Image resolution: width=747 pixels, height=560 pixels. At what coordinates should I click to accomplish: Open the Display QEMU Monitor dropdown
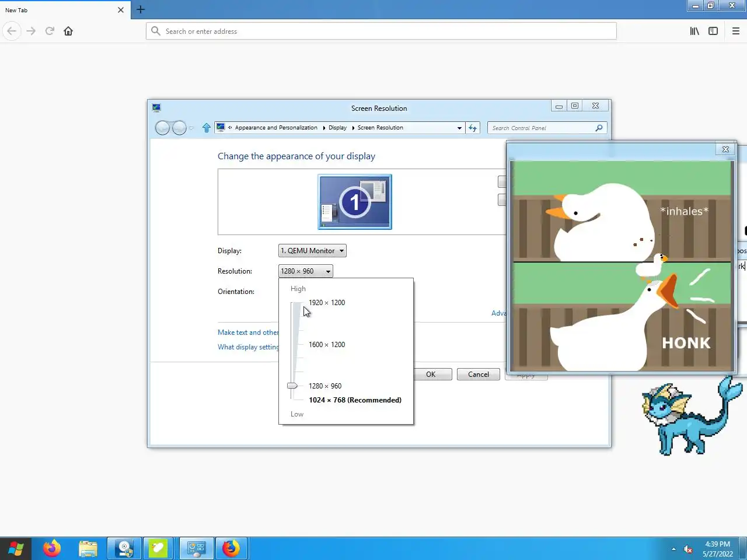click(312, 251)
